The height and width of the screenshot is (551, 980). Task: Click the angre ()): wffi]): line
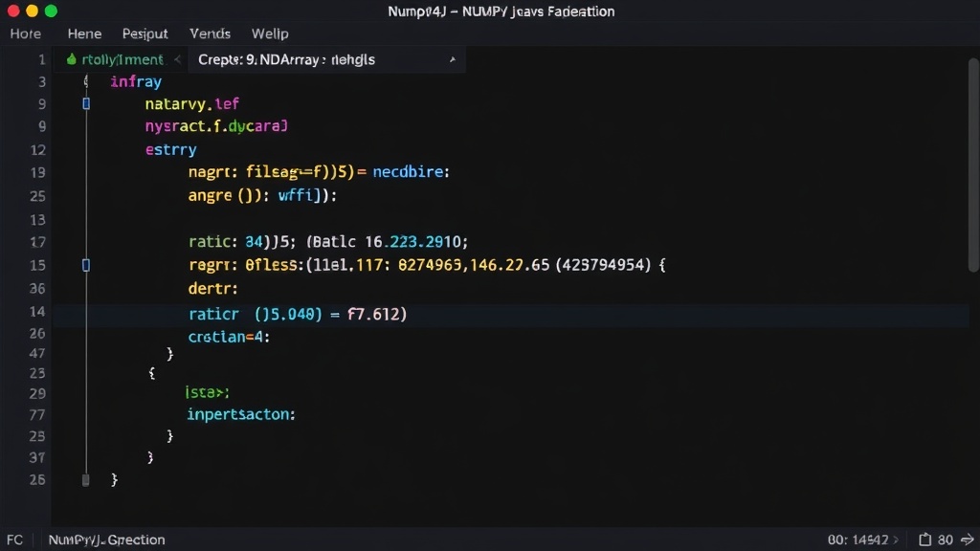click(262, 195)
